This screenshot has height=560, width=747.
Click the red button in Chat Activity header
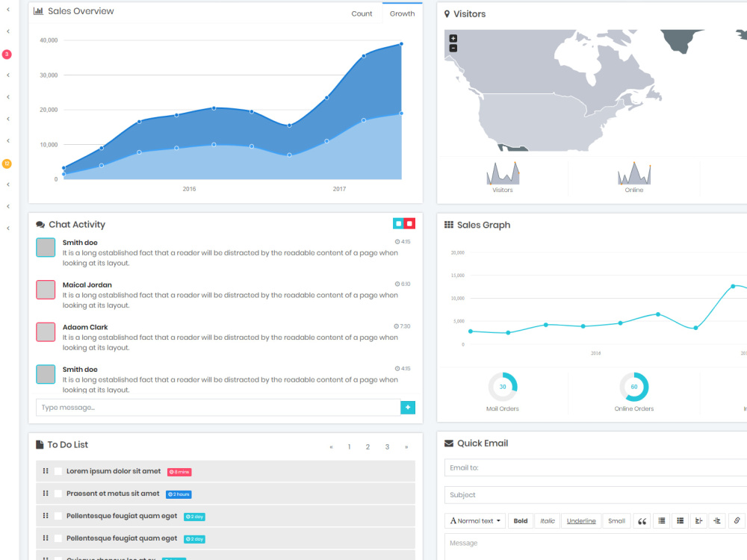click(409, 224)
